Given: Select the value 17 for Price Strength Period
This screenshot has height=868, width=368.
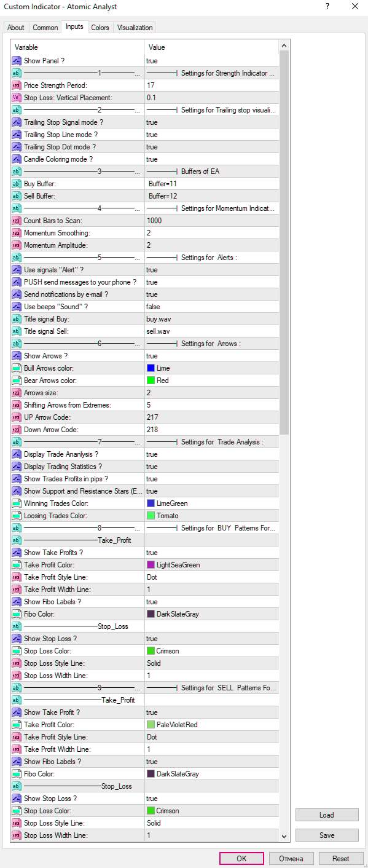Looking at the screenshot, I should 212,85.
